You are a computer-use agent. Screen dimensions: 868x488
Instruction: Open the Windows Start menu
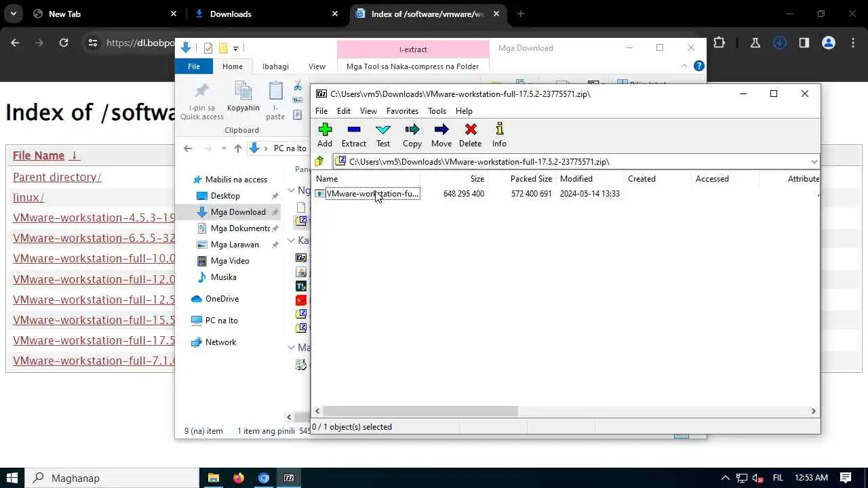click(12, 478)
